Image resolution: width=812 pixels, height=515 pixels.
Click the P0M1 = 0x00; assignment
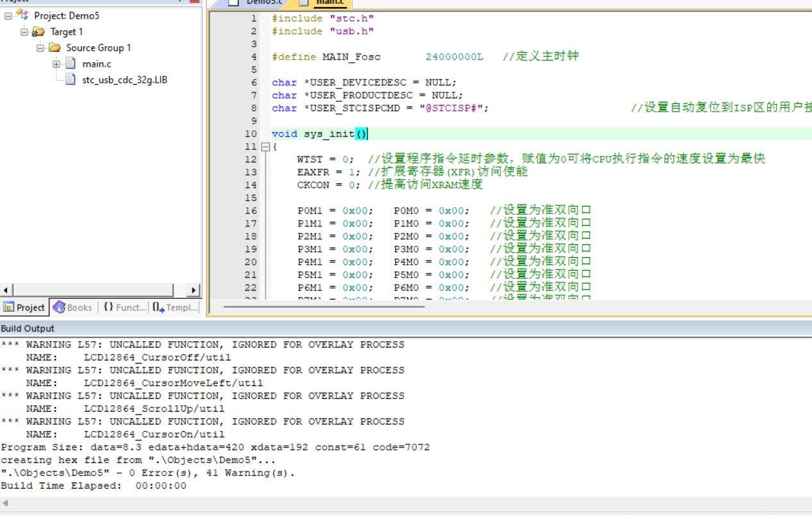pyautogui.click(x=335, y=211)
